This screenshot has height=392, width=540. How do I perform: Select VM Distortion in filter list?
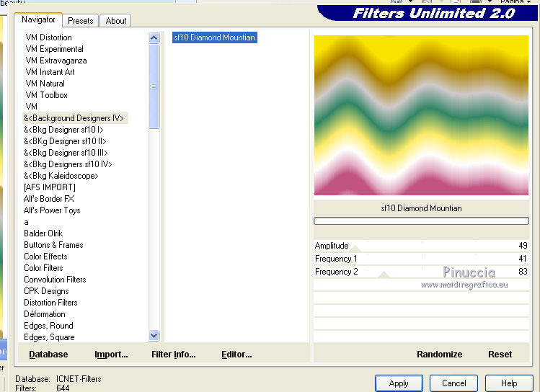tap(48, 37)
